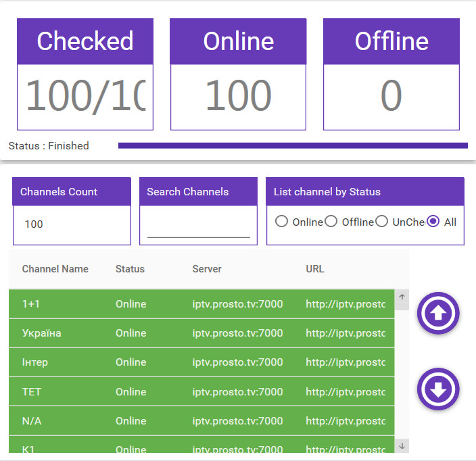Select the All status radio button
This screenshot has height=461, width=476.
433,222
